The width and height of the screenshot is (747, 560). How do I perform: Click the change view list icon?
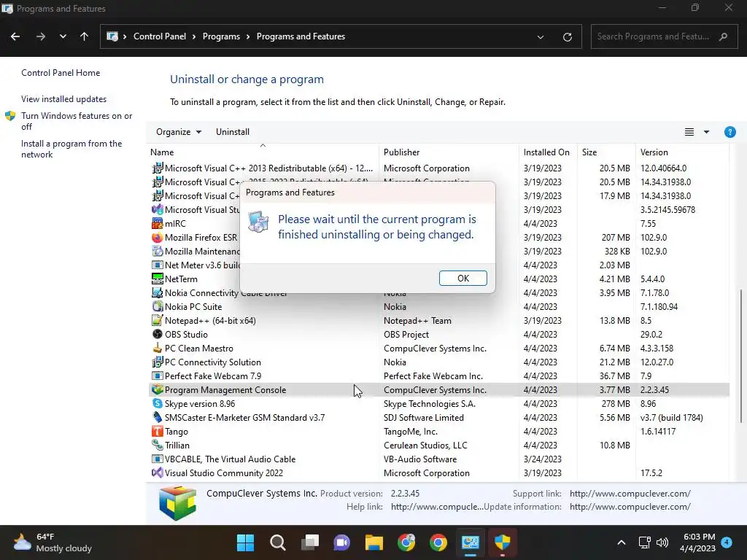(x=689, y=132)
